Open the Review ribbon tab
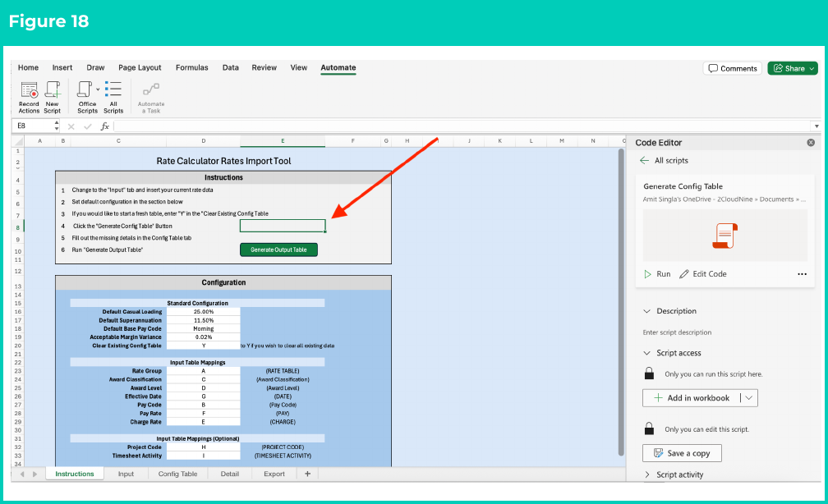Screen dimensions: 828x504 click(x=264, y=67)
